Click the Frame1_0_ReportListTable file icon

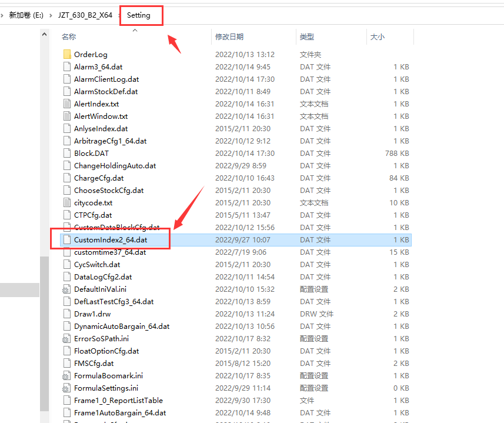pyautogui.click(x=67, y=401)
